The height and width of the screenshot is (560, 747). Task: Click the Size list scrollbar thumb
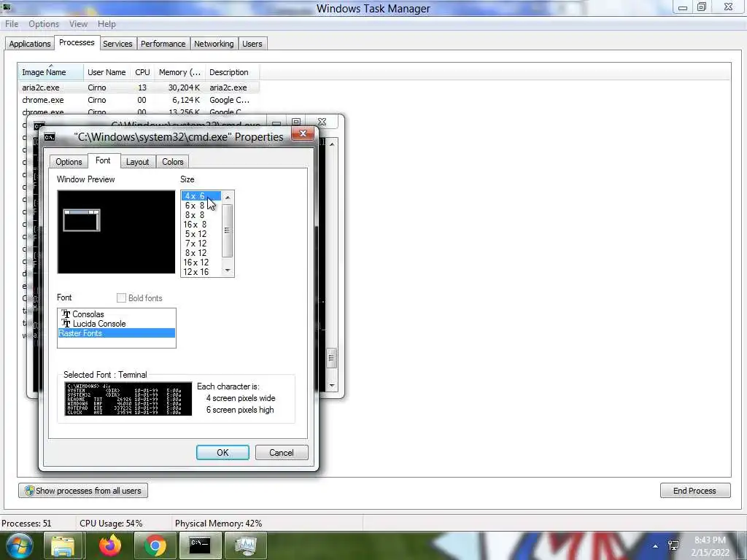point(228,230)
